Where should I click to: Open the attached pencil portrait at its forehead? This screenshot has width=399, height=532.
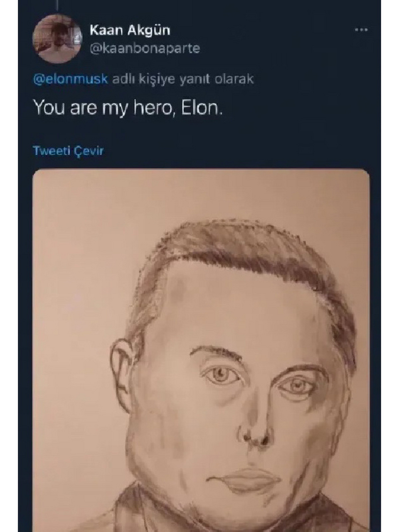coord(233,308)
